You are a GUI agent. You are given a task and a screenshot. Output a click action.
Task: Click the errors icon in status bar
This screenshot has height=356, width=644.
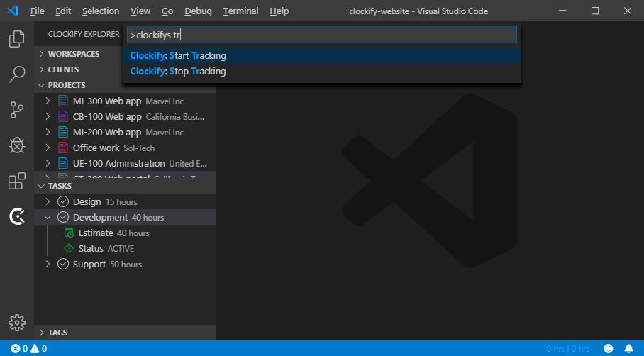15,349
